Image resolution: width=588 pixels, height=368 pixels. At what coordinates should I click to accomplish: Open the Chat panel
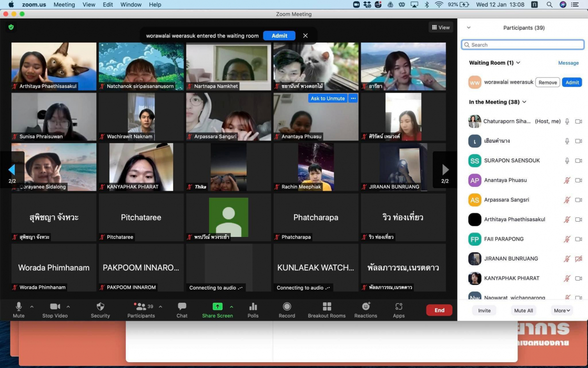point(182,307)
